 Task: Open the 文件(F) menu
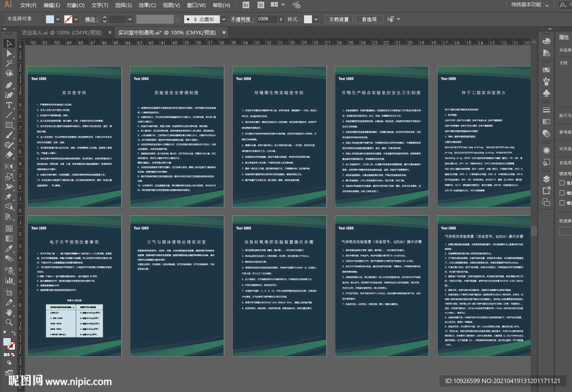[28, 5]
